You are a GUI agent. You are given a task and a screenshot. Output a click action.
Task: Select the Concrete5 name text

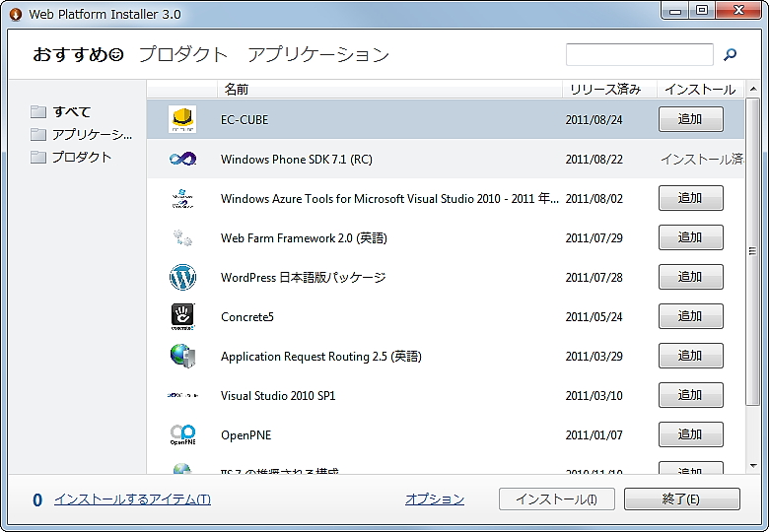[247, 317]
